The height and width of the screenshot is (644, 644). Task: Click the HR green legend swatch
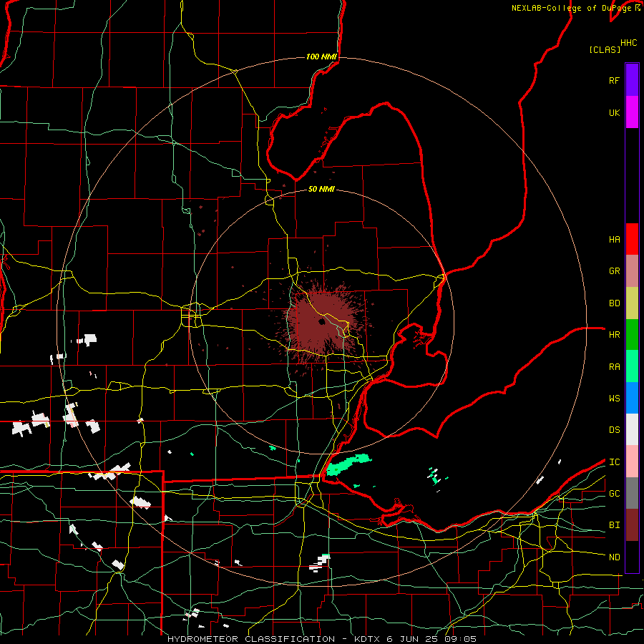pos(632,335)
